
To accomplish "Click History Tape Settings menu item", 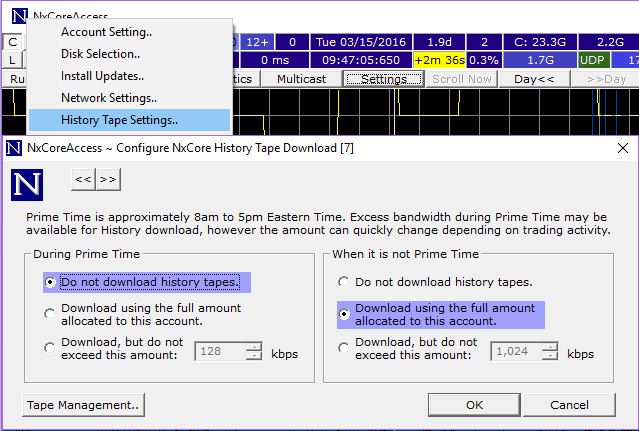I will click(x=130, y=120).
